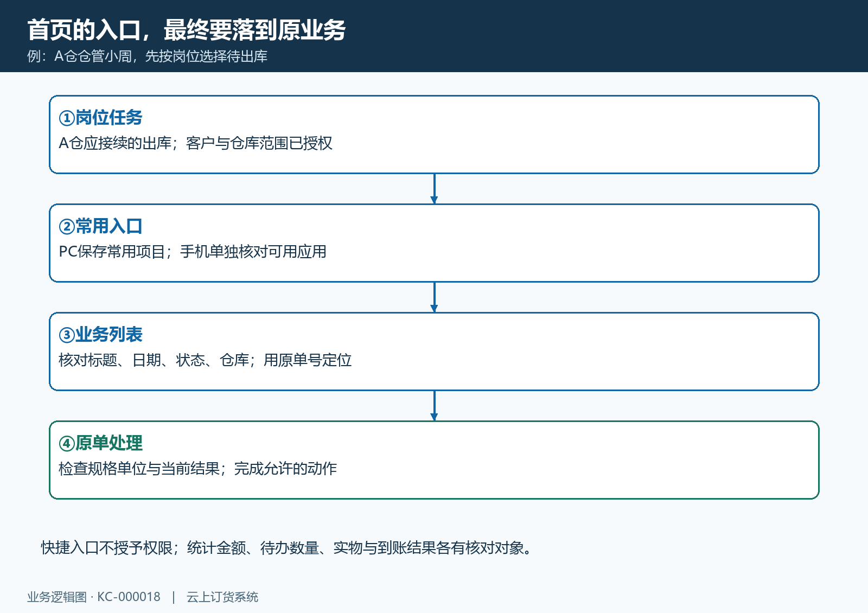Click the title 首页的入口，最终要落到原业务
The image size is (868, 613).
(x=186, y=30)
